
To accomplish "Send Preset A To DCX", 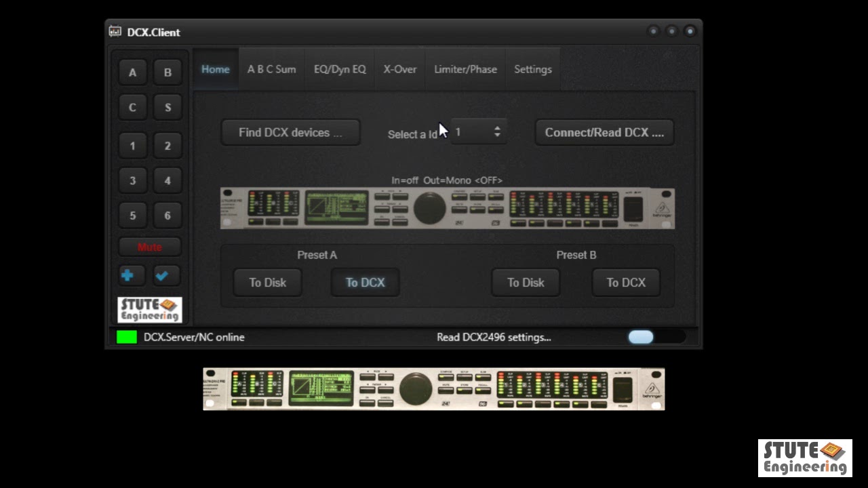I will [365, 283].
